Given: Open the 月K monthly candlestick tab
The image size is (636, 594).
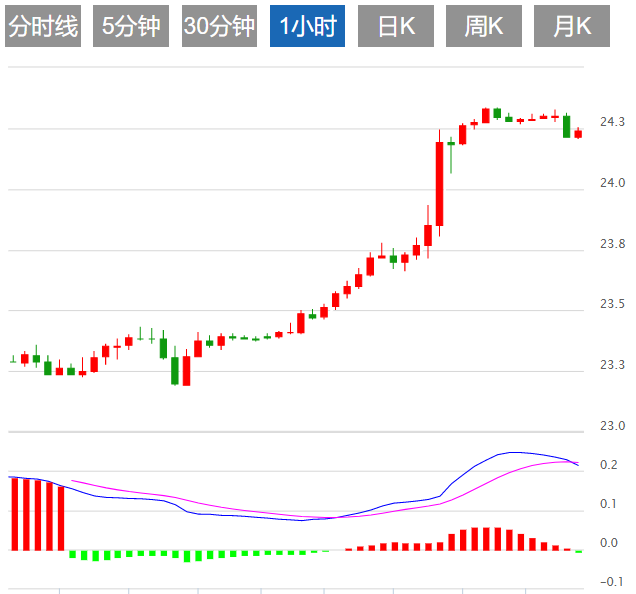Looking at the screenshot, I should point(572,26).
